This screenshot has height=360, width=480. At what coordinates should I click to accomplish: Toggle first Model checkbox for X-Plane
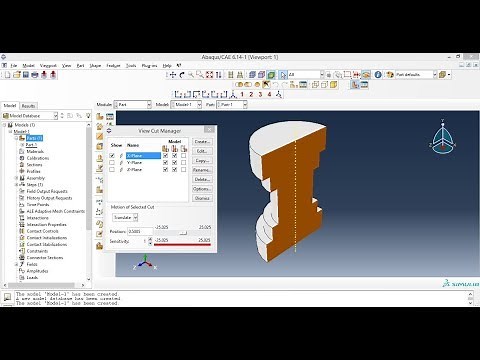click(165, 156)
